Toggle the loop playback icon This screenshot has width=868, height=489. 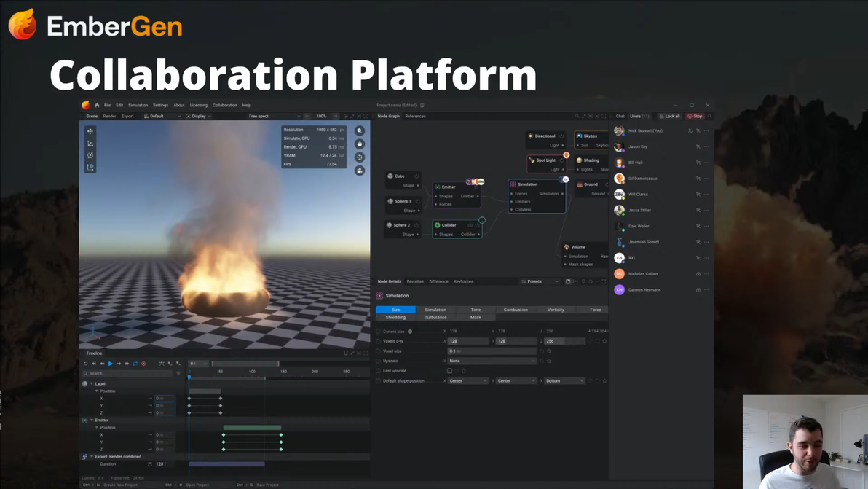(x=135, y=364)
